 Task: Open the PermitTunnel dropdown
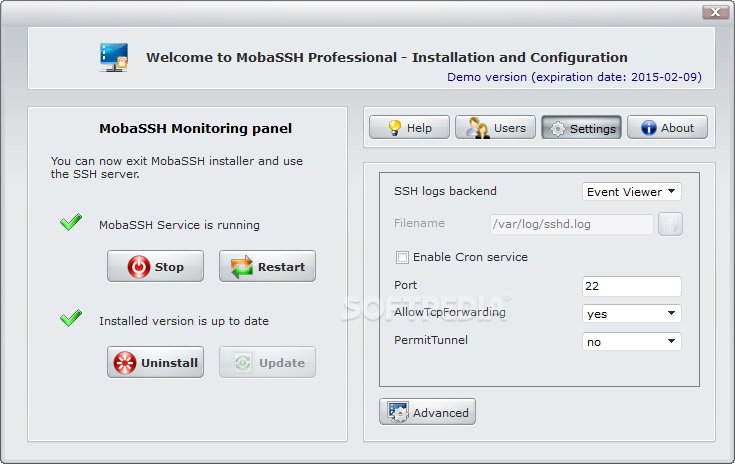(x=631, y=342)
